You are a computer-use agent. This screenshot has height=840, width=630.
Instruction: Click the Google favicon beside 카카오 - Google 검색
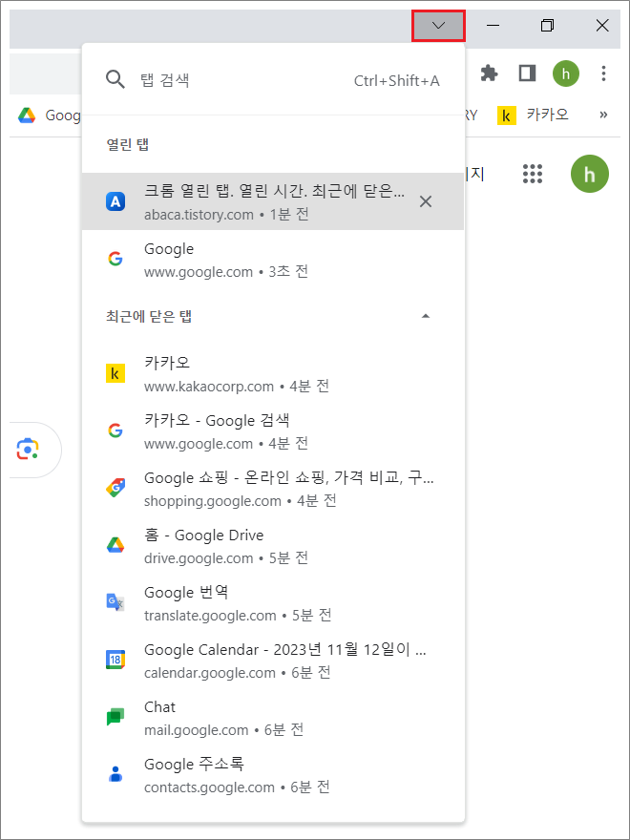click(x=115, y=431)
